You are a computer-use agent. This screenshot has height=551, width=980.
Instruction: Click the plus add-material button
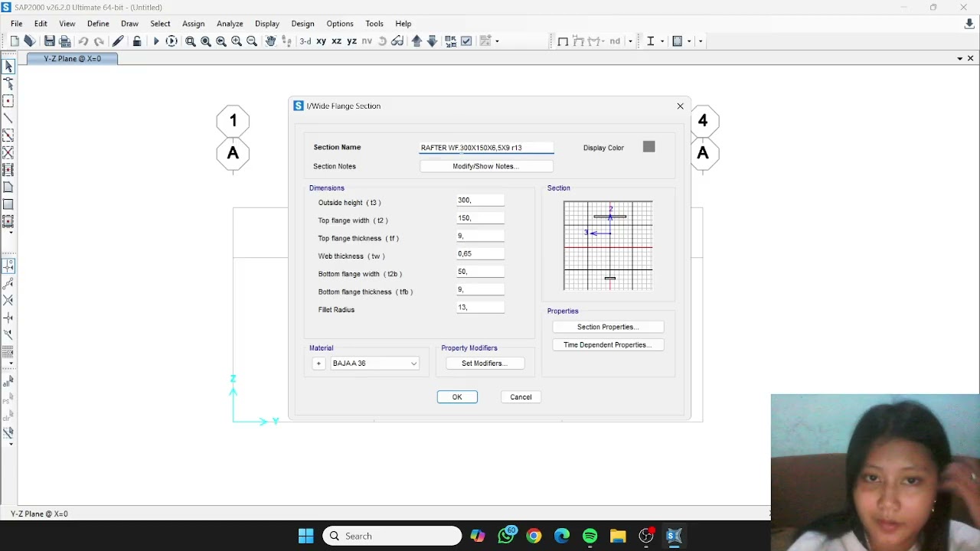pyautogui.click(x=318, y=364)
